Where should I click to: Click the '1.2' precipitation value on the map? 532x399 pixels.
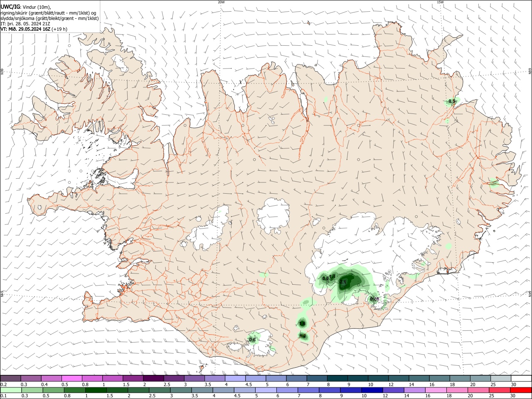(303, 336)
